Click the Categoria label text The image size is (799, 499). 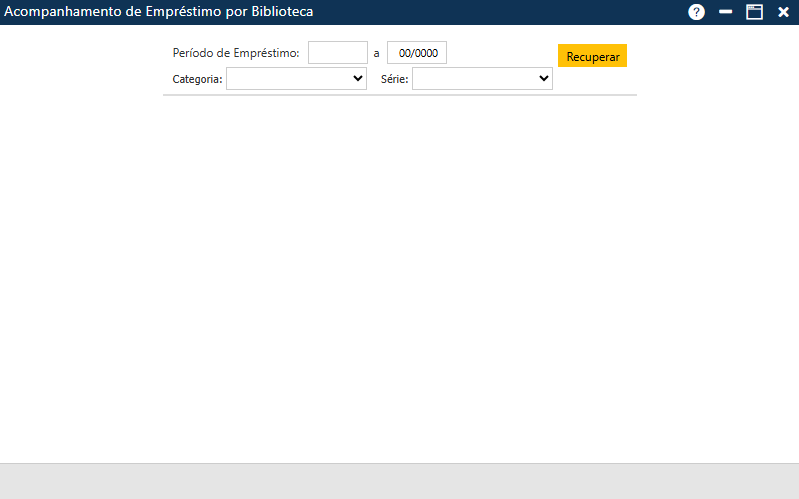pyautogui.click(x=197, y=79)
